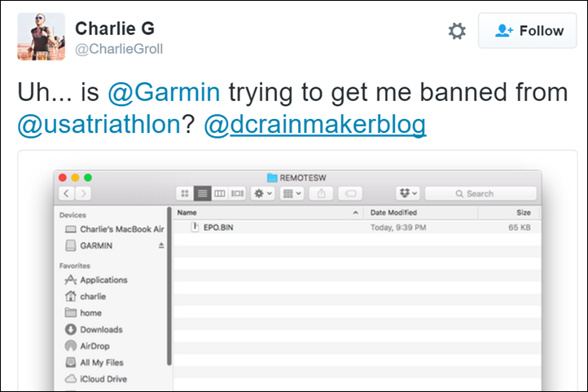Open the item arrangement dropdown
The width and height of the screenshot is (588, 392).
click(x=292, y=194)
